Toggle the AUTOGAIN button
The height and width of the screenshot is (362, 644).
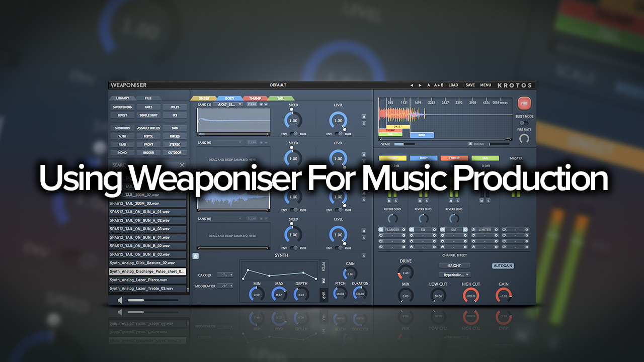[503, 265]
